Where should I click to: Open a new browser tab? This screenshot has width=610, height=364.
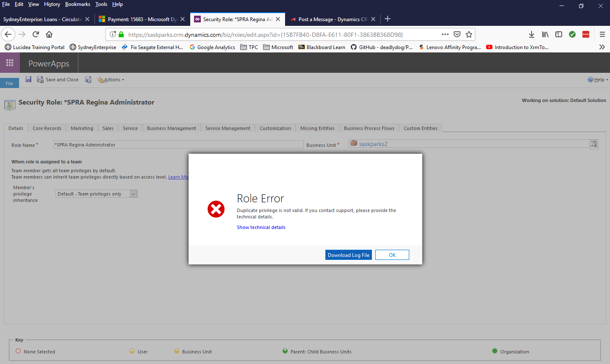tap(388, 19)
